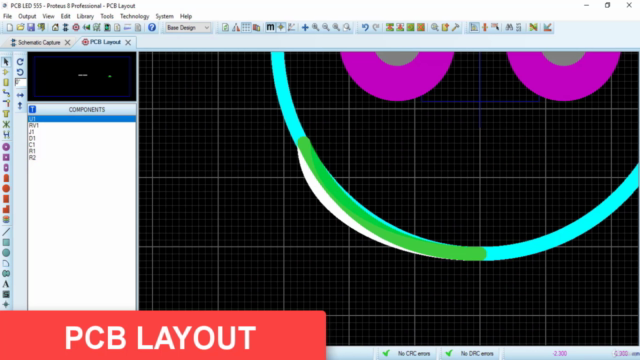Click the 'No DRC errors' status indicator
The image size is (640, 360).
point(469,353)
